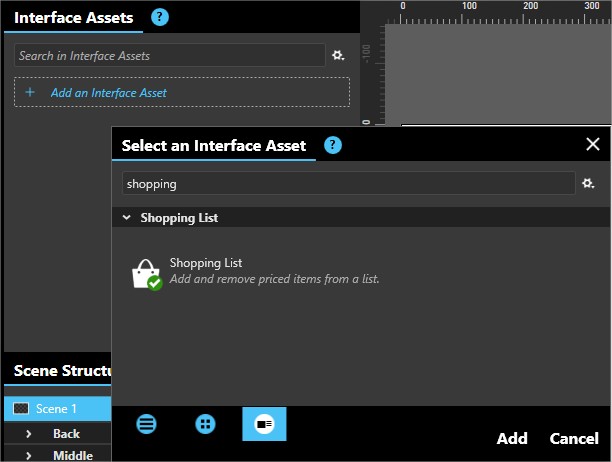Switch to list view layout
The width and height of the screenshot is (612, 462).
(147, 424)
